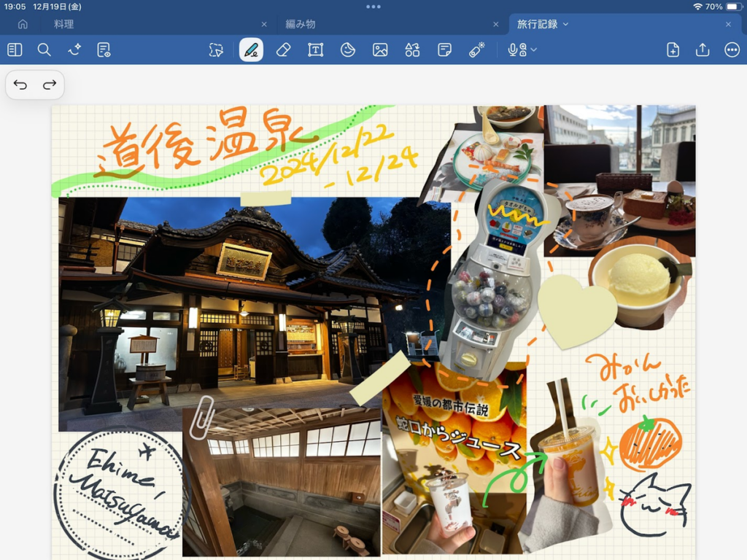Select the sticky note tool
The width and height of the screenshot is (747, 560).
444,50
